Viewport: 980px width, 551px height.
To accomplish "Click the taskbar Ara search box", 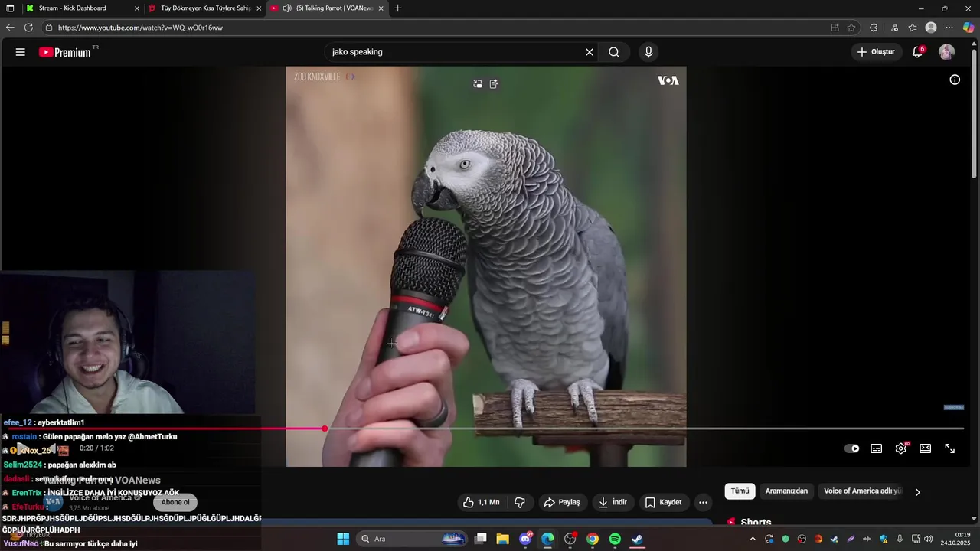I will coord(413,539).
